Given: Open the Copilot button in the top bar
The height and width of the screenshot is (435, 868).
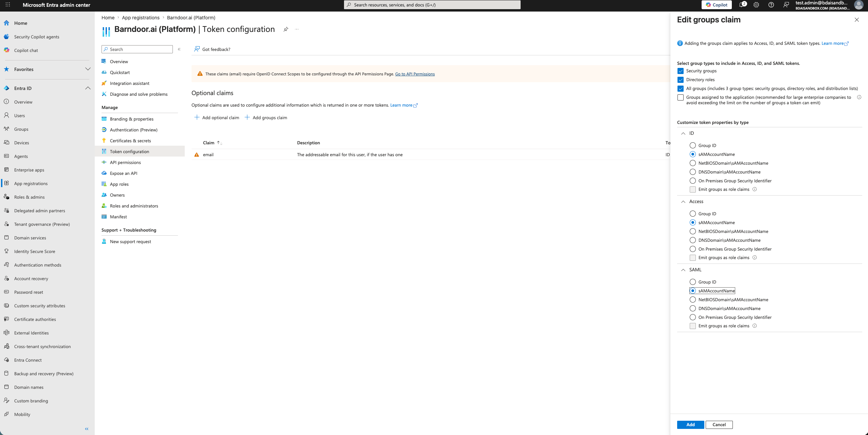Looking at the screenshot, I should click(717, 5).
